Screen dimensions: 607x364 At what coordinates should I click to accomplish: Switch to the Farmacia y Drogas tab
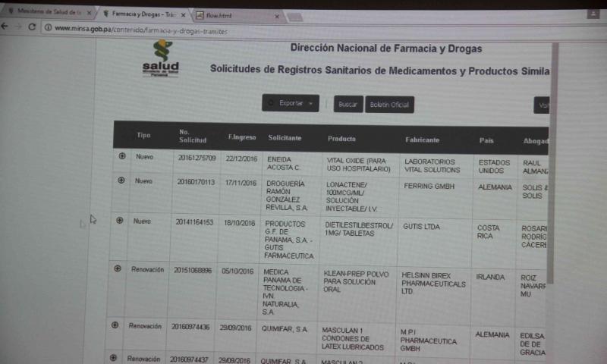coord(144,14)
